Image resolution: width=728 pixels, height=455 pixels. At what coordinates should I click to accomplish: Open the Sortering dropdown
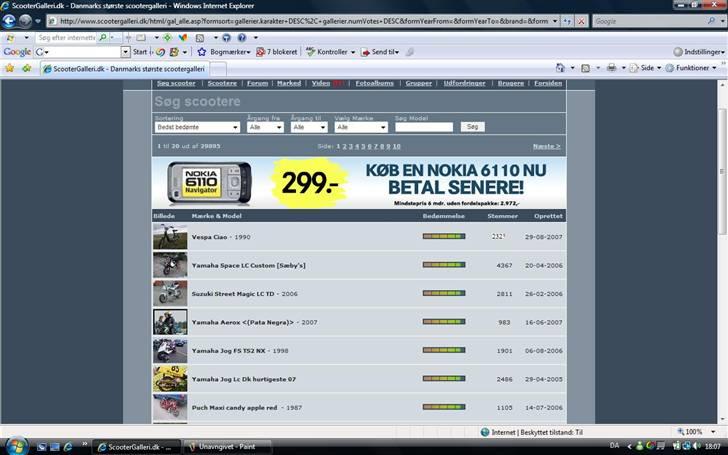click(x=196, y=127)
